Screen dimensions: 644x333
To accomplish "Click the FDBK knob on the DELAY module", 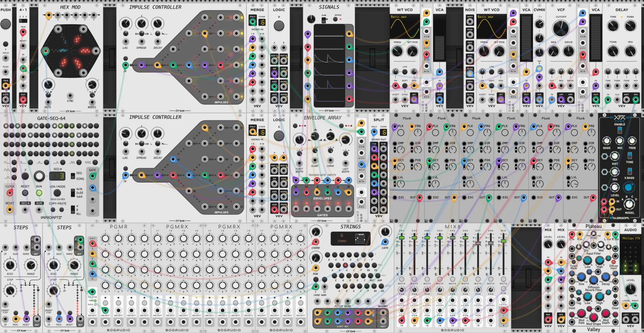I will tap(630, 26).
